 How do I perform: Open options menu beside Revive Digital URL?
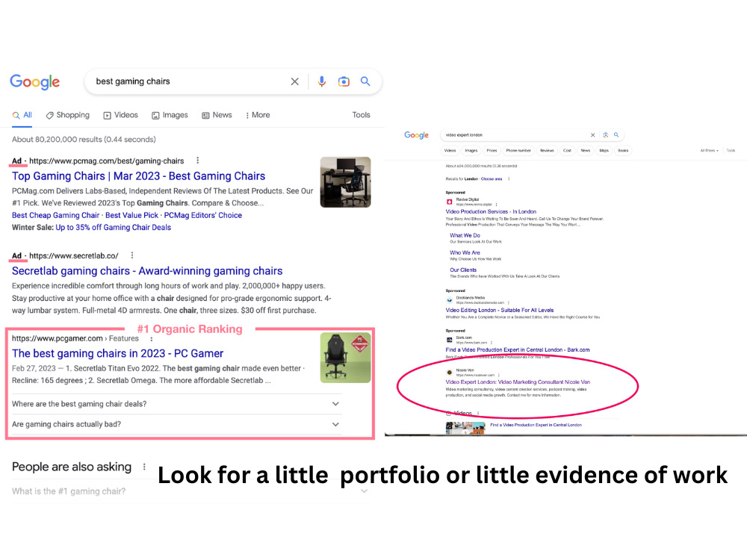[497, 205]
